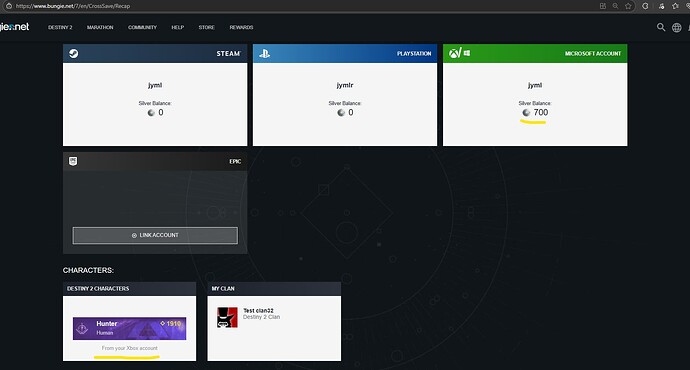The height and width of the screenshot is (370, 690).
Task: Click 'Destiny 2 Clan' subtitle text
Action: click(261, 317)
